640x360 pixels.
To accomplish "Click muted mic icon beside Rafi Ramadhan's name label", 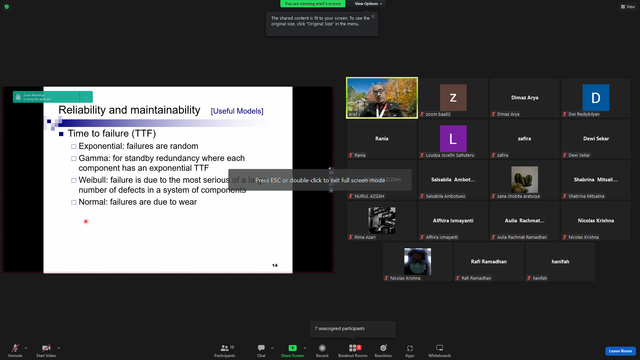I will click(458, 278).
